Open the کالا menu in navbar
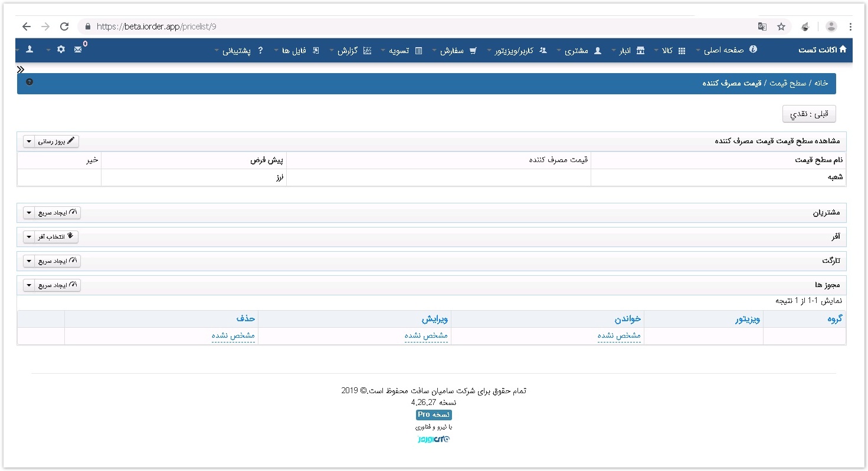This screenshot has height=471, width=868. coord(672,51)
